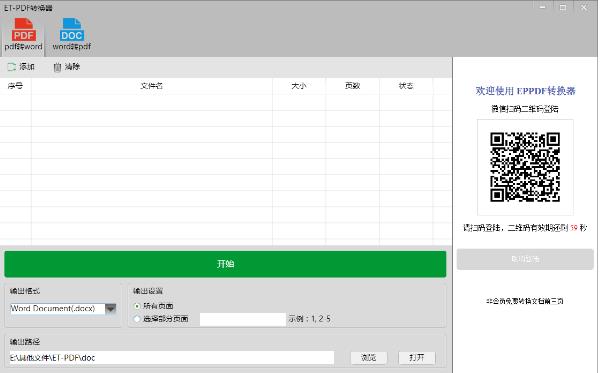The height and width of the screenshot is (373, 602).
Task: Maximize the ET-PDF window
Action: (x=563, y=7)
